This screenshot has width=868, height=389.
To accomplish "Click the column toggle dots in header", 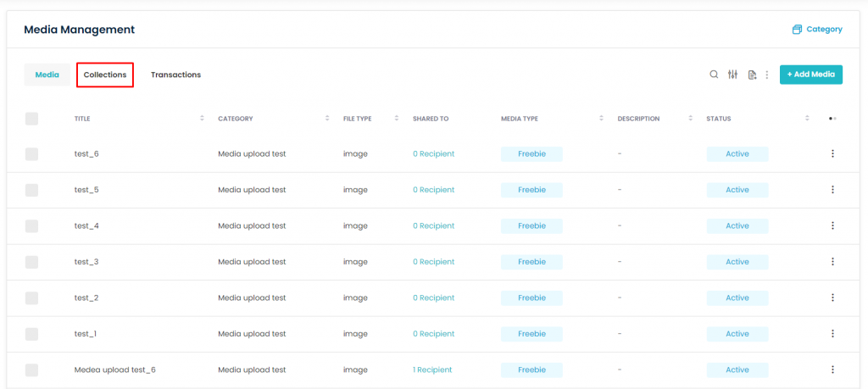I will coord(832,119).
